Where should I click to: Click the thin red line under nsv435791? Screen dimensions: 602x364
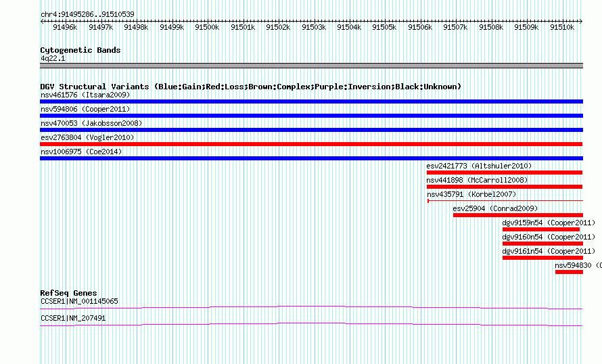click(505, 200)
